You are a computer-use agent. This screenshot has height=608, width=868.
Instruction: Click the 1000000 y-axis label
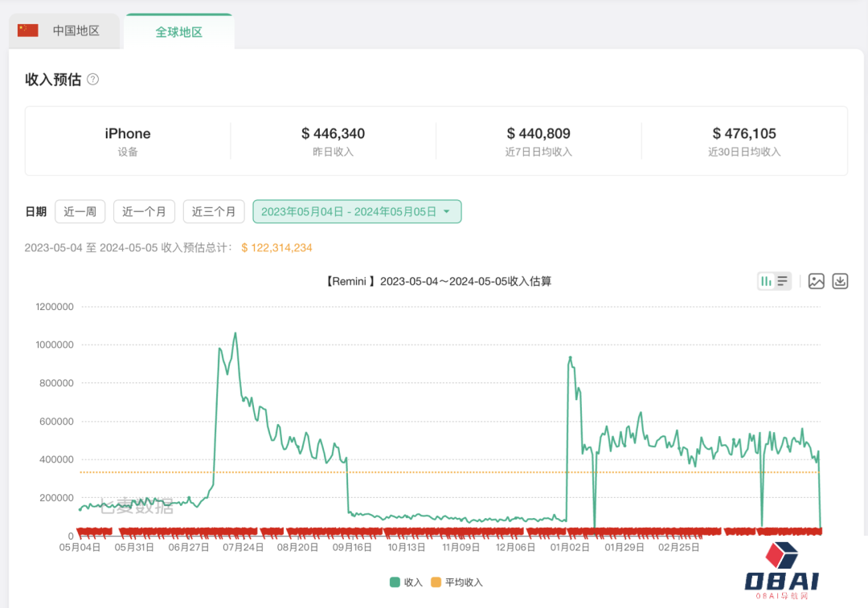pyautogui.click(x=55, y=345)
